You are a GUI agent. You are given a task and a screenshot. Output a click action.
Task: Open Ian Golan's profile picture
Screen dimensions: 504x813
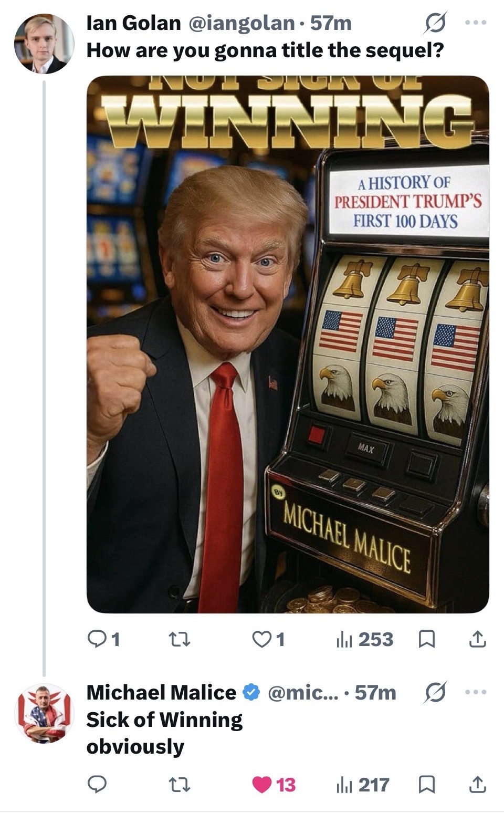click(x=44, y=44)
